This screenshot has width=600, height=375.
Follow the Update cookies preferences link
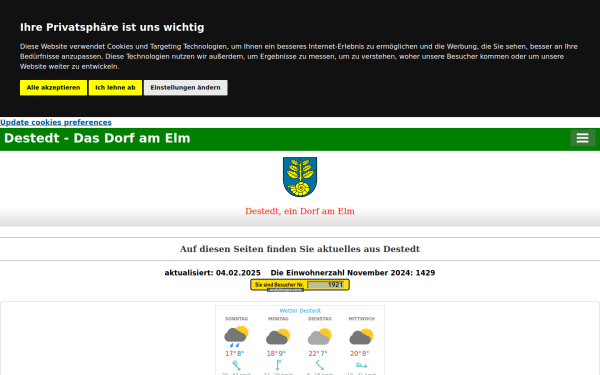(x=56, y=122)
